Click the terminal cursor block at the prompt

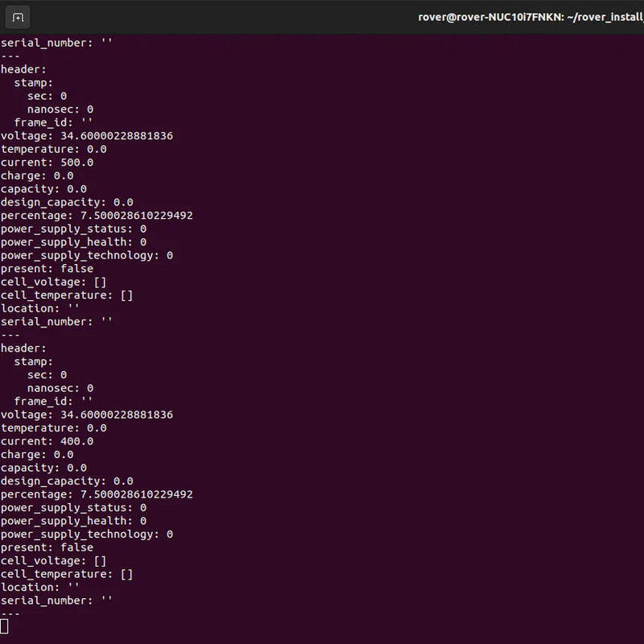point(4,626)
